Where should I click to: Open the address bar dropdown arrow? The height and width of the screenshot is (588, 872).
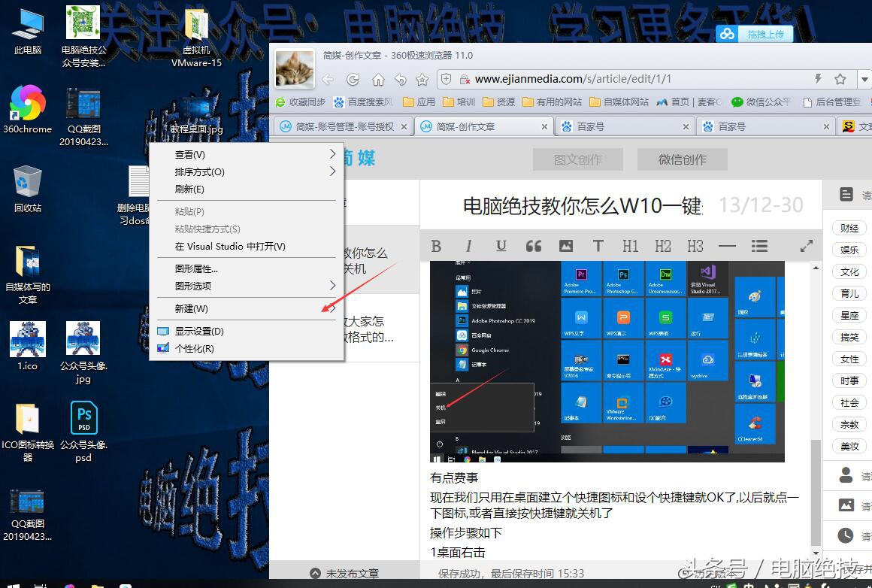point(864,78)
